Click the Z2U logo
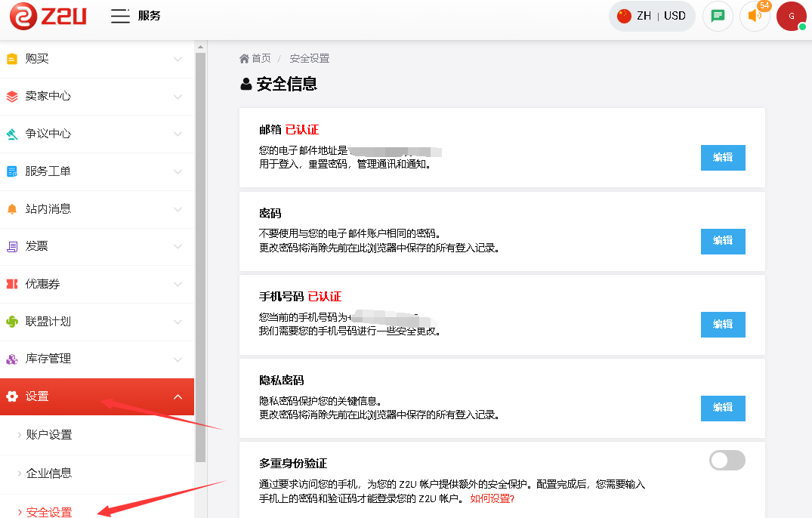 (48, 16)
